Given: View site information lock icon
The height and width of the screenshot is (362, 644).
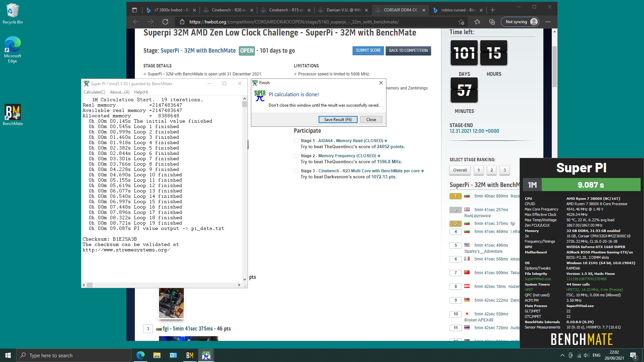Looking at the screenshot, I should tap(182, 22).
